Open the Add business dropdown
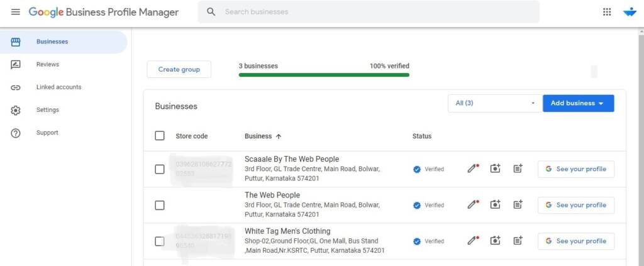Viewport: 644px width, 266px height. [x=579, y=103]
